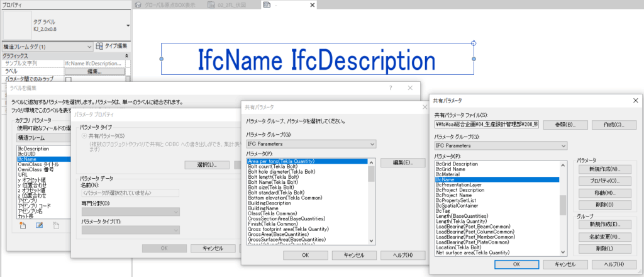
Task: Click ヘルプ(H) in right 共有パラメータ dialog
Action: coord(614,264)
